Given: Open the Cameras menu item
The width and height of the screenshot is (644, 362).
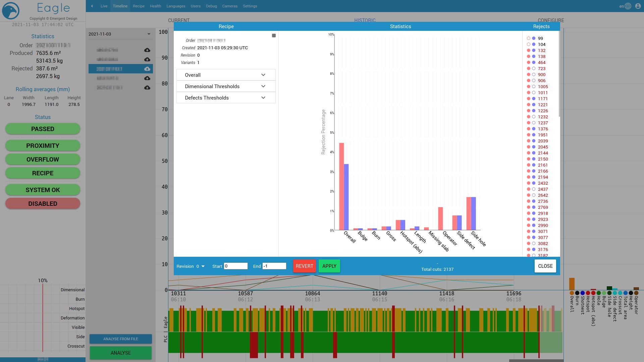Looking at the screenshot, I should [x=230, y=6].
